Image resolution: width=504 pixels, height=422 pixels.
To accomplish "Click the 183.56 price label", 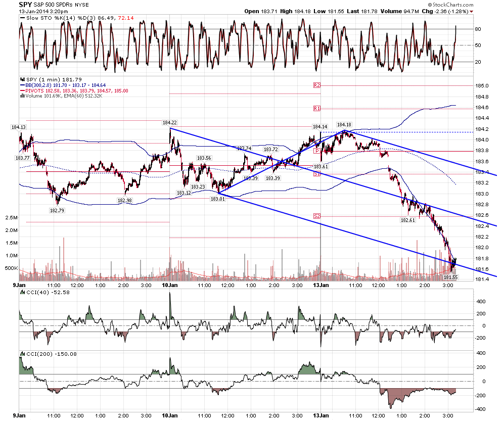I will point(204,158).
